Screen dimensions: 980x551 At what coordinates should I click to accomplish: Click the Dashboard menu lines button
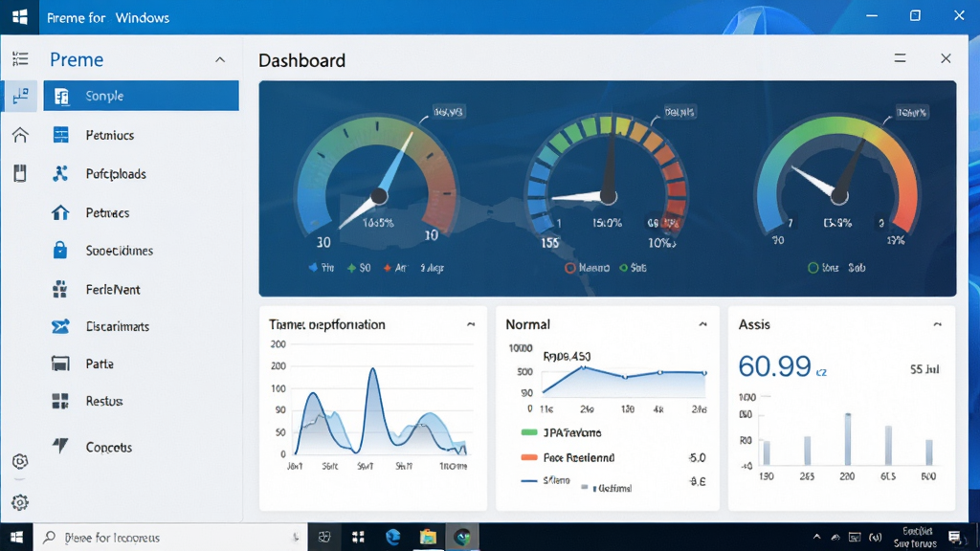tap(900, 58)
